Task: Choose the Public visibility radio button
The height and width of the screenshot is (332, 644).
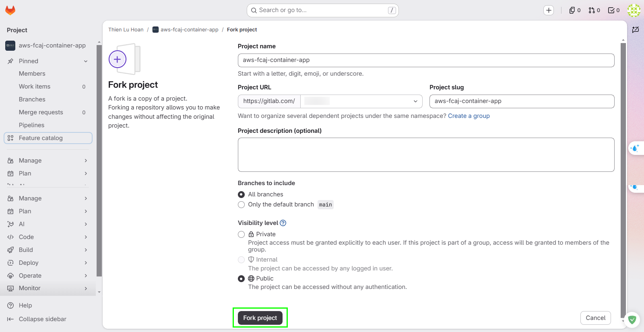Action: 242,279
